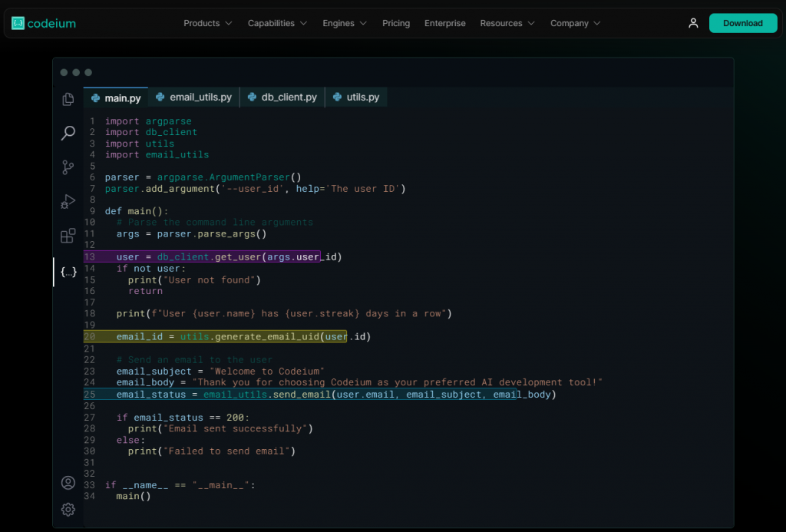Click "args = parser.parse_args()" line
This screenshot has height=532, width=786.
pyautogui.click(x=191, y=233)
